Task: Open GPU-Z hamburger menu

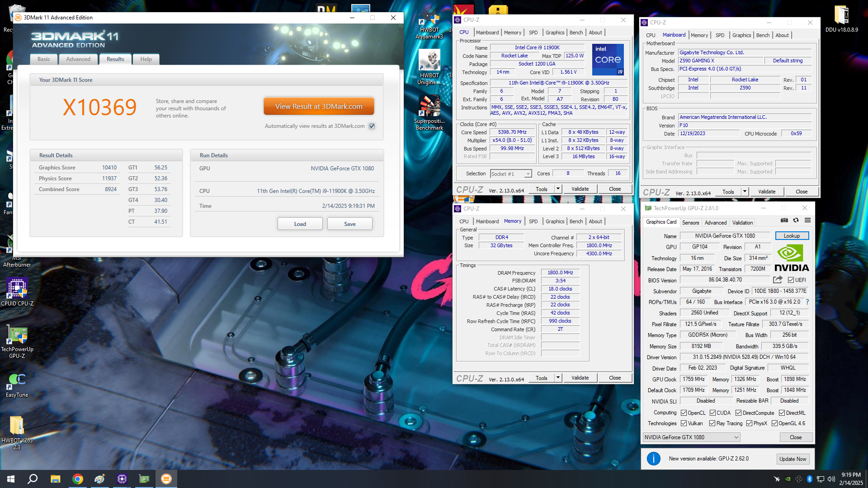Action: click(x=807, y=220)
